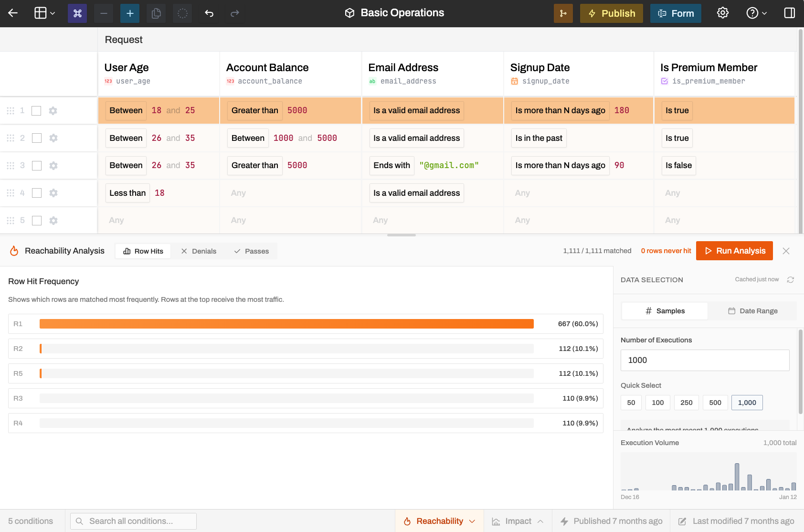Open the command palette icon
Viewport: 804px width, 532px height.
77,13
